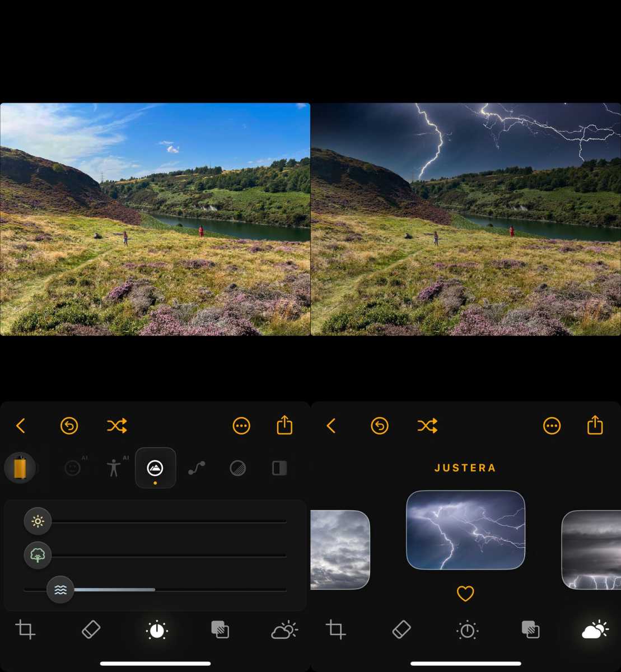Viewport: 621px width, 672px height.
Task: Choose the lightning storm sky thumbnail
Action: (x=465, y=530)
